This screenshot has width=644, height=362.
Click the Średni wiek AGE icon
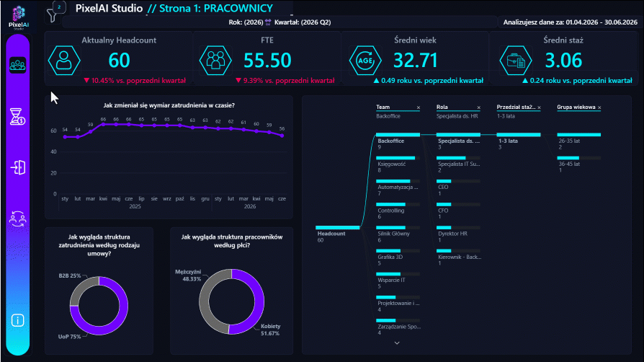pyautogui.click(x=365, y=61)
